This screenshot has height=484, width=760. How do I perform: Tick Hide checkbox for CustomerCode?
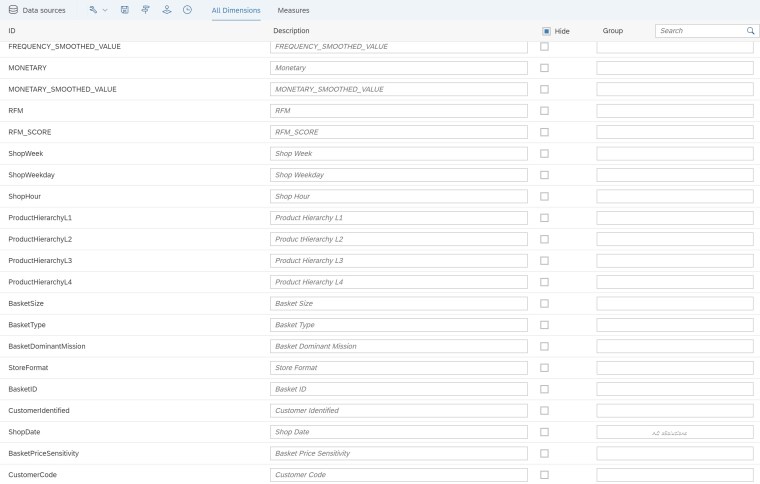click(x=544, y=475)
